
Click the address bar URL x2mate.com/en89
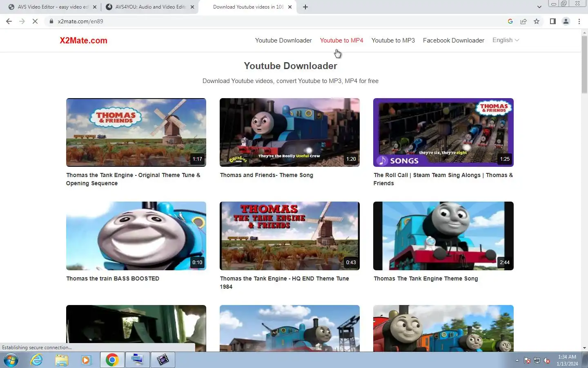(80, 21)
